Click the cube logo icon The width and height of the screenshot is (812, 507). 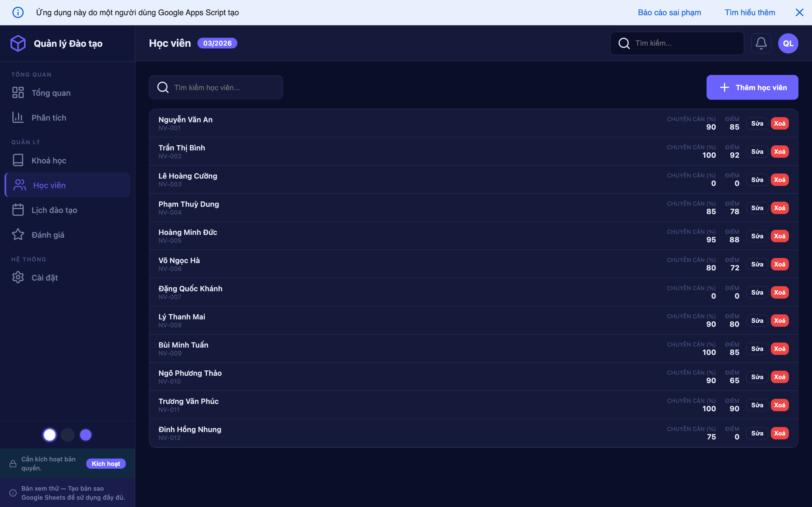point(18,43)
